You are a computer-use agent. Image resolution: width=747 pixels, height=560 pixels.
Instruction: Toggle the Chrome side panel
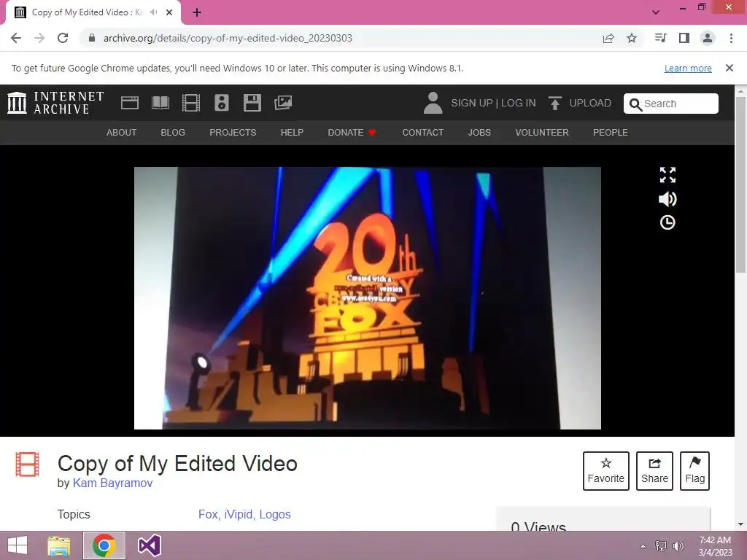684,38
